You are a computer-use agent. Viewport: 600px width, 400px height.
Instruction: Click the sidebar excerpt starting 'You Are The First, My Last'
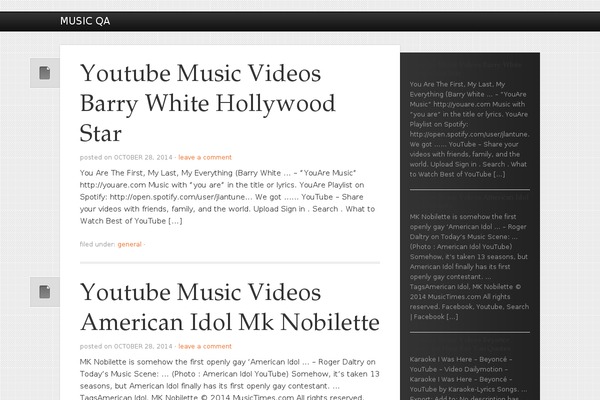pos(469,129)
